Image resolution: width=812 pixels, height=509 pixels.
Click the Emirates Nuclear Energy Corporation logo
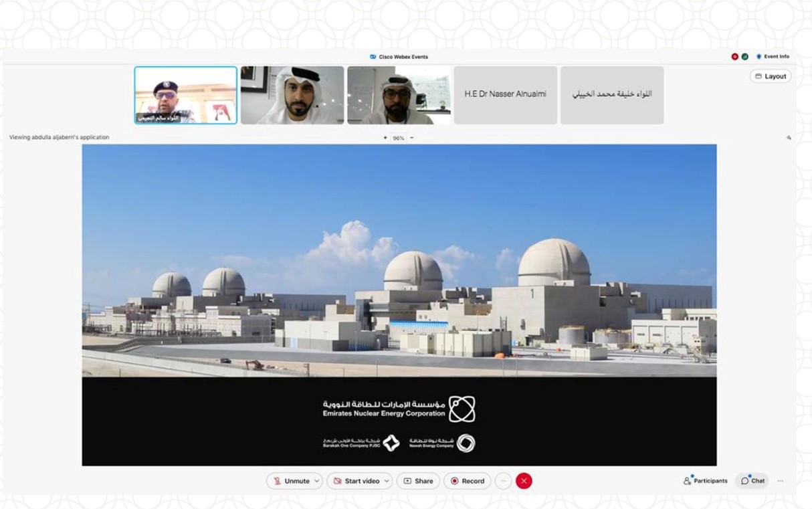[462, 409]
